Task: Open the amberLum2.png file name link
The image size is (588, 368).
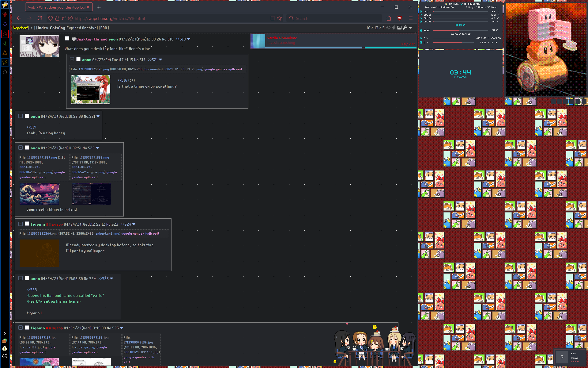Action: (x=107, y=234)
